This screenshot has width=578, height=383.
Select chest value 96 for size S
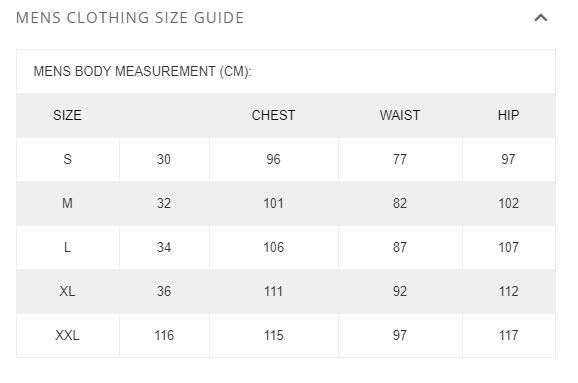[x=273, y=159]
